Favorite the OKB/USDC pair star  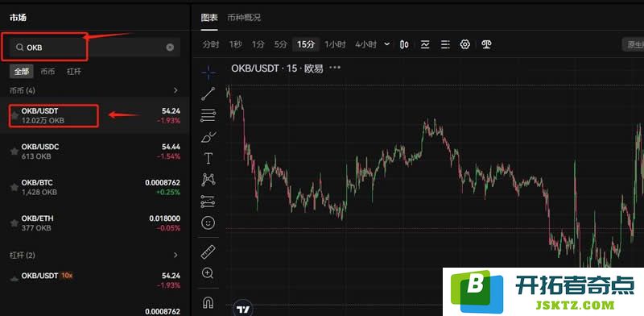(14, 152)
